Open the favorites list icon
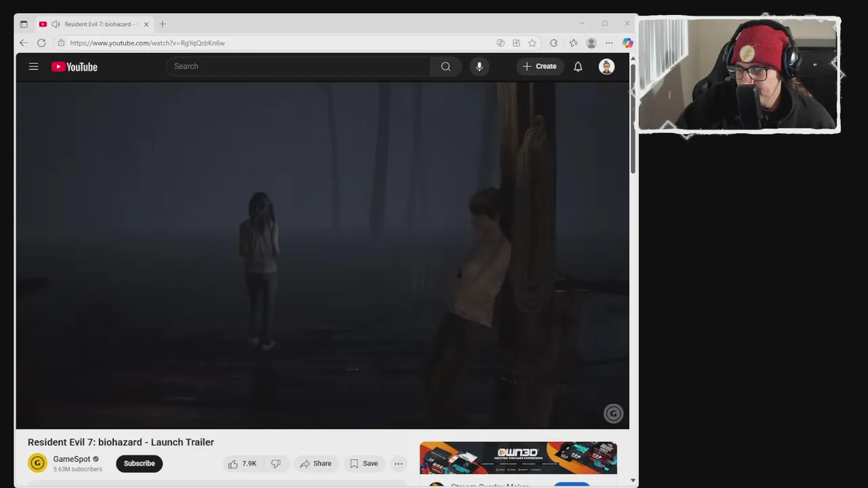868x488 pixels. coord(574,43)
